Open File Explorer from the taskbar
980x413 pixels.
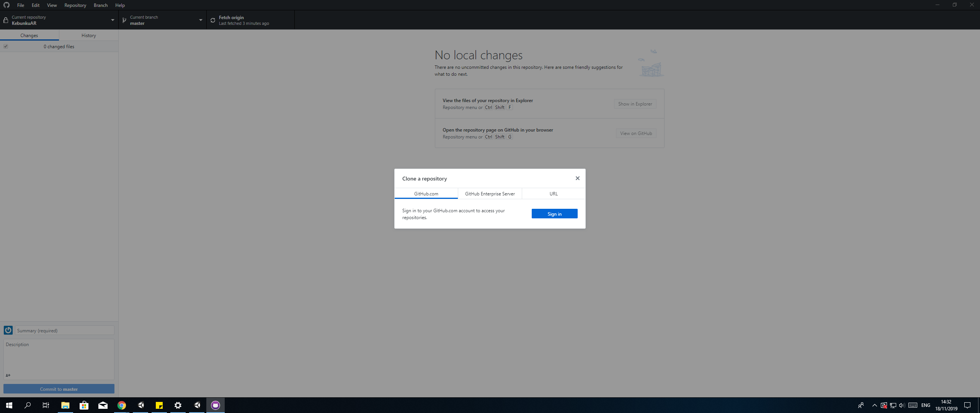pyautogui.click(x=65, y=405)
